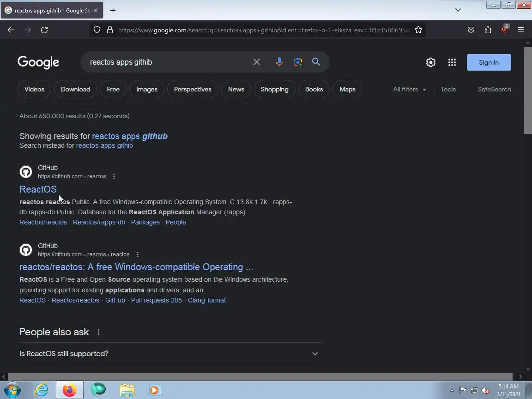532x399 pixels.
Task: Select the News filter chip
Action: 236,89
